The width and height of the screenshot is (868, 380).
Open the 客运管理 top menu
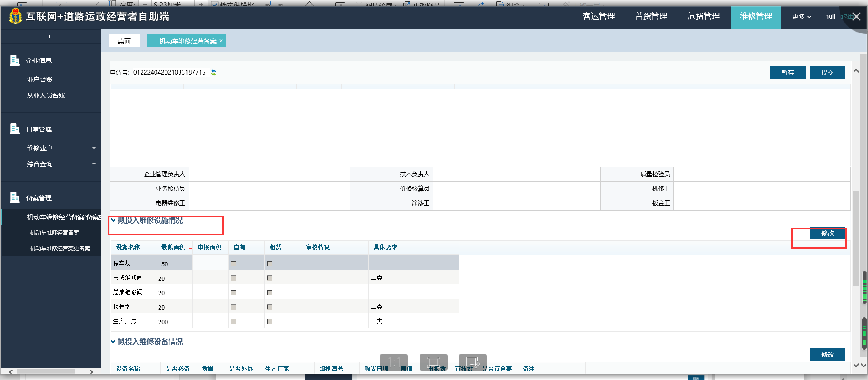599,16
